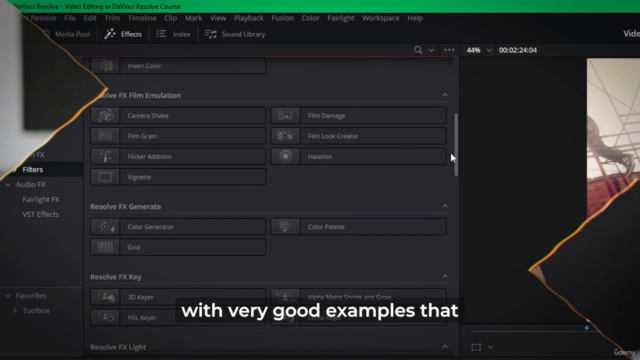The width and height of the screenshot is (640, 360).
Task: Click the Halation effect label
Action: click(320, 156)
